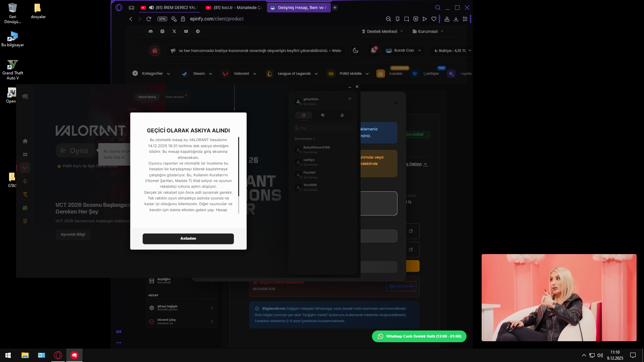
Task: Switch to the toci.tr Mahallede tab
Action: 234,7
